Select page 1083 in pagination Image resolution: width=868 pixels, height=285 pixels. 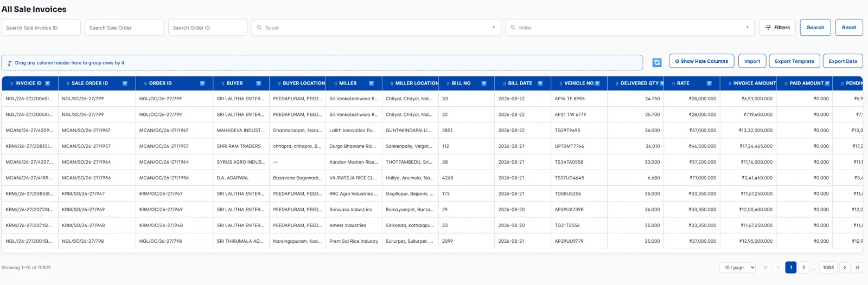click(828, 267)
